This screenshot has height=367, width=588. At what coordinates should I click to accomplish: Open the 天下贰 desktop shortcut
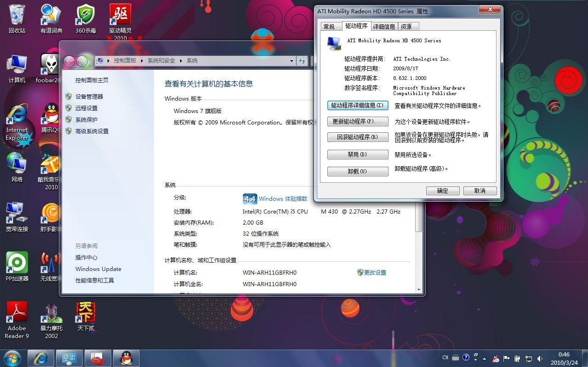(x=86, y=316)
